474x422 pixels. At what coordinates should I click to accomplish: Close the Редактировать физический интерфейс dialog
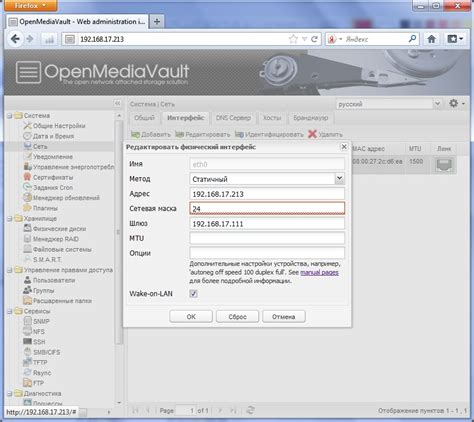click(x=344, y=147)
